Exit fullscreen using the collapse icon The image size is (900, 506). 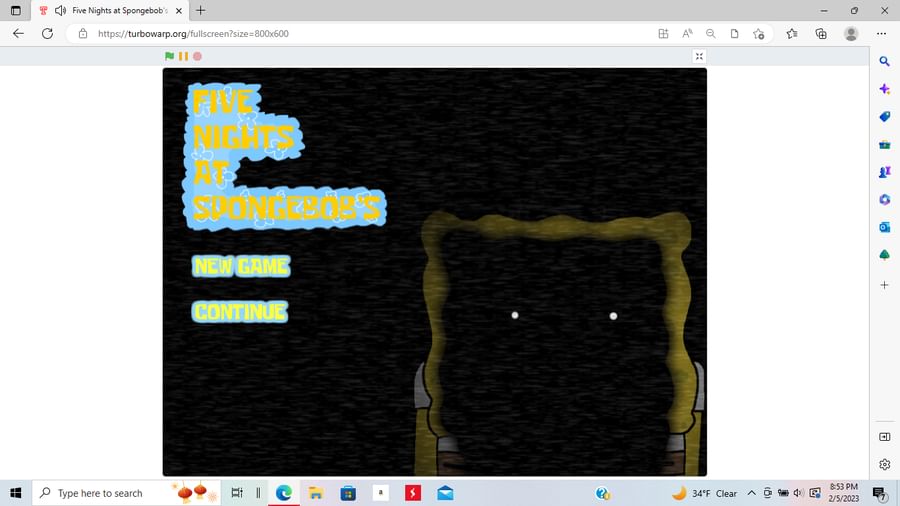pyautogui.click(x=699, y=56)
